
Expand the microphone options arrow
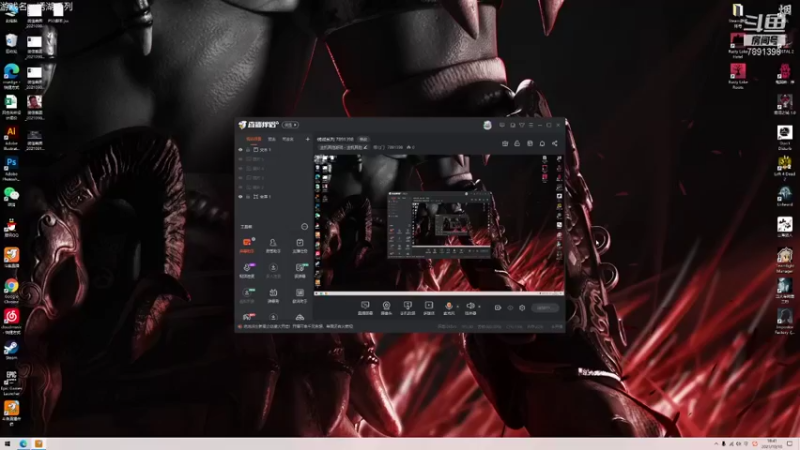tap(457, 307)
